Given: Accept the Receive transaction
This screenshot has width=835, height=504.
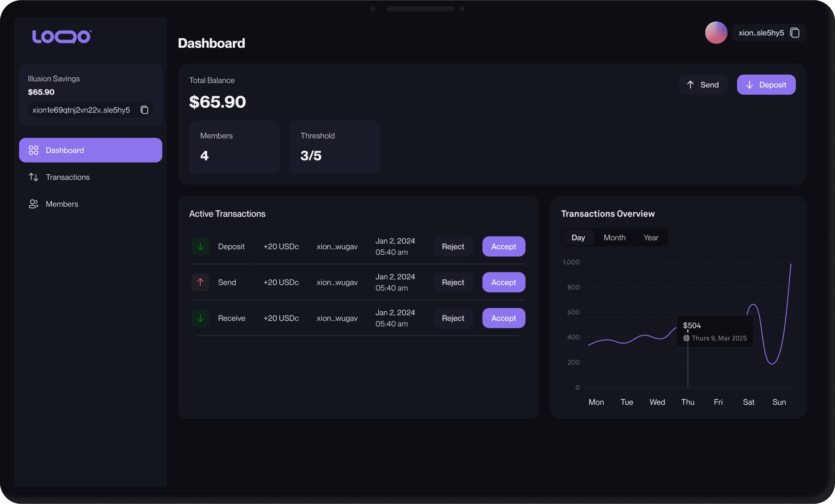Looking at the screenshot, I should pos(503,318).
